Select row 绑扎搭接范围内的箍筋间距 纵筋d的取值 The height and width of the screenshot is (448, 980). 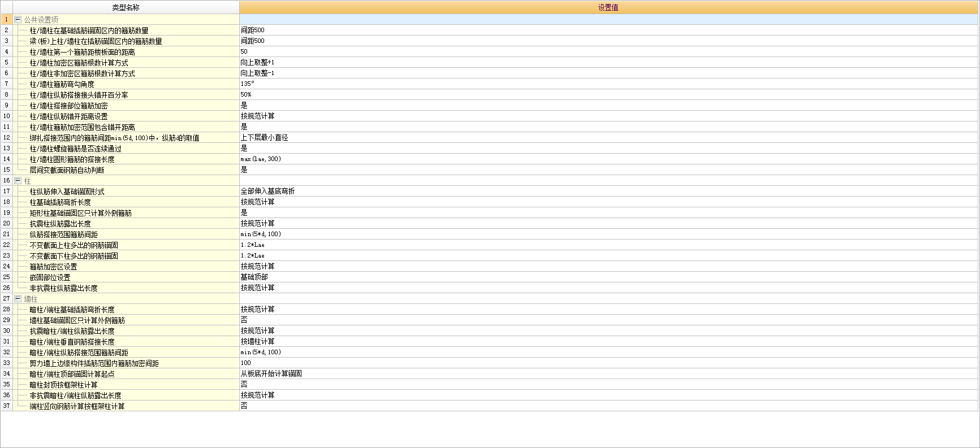[114, 138]
